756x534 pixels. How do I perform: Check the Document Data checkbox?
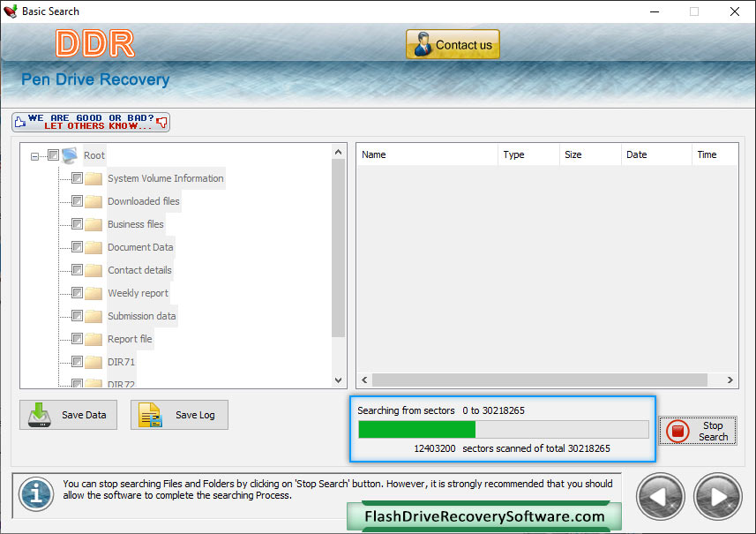(77, 247)
